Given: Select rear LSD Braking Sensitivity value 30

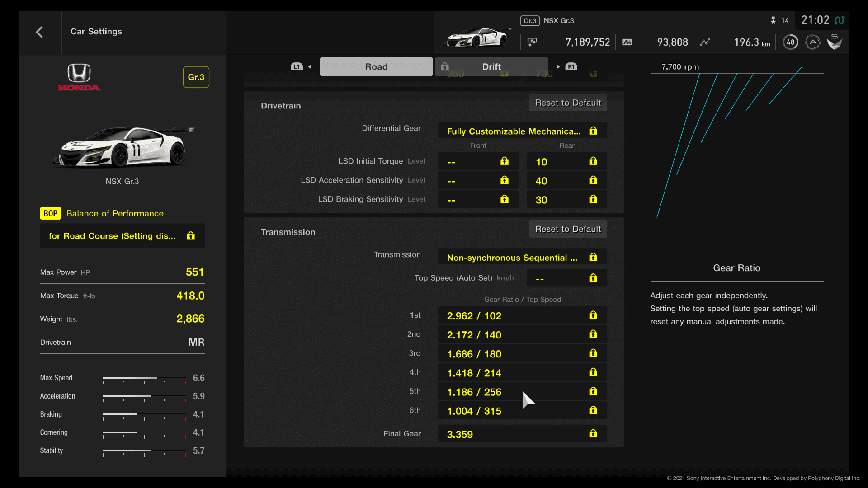Looking at the screenshot, I should tap(567, 199).
